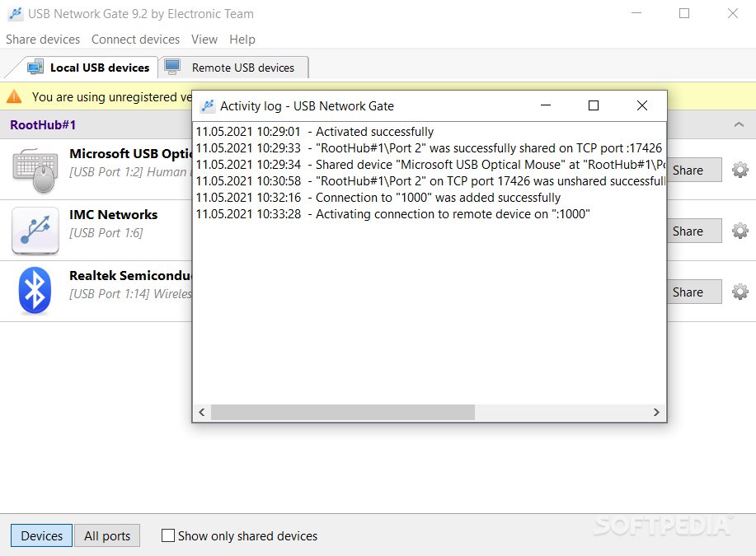Click the Microsoft USB Optical device name

130,154
